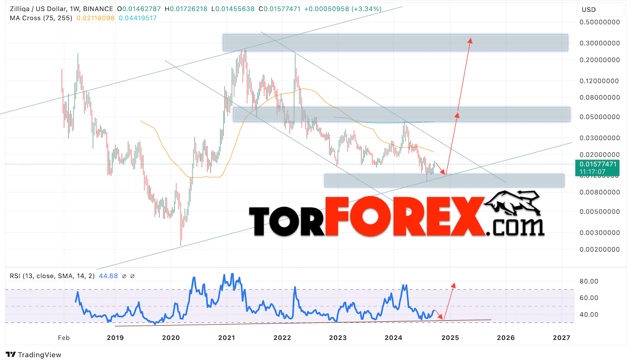Click the close price C0.01577471
Image resolution: width=632 pixels, height=364 pixels.
coord(280,9)
